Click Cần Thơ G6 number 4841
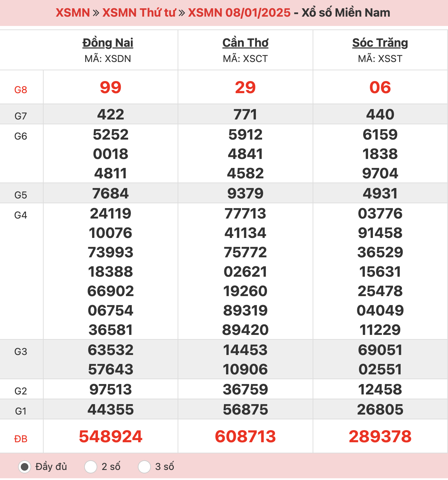Screen dimensions: 448x480 click(x=245, y=154)
